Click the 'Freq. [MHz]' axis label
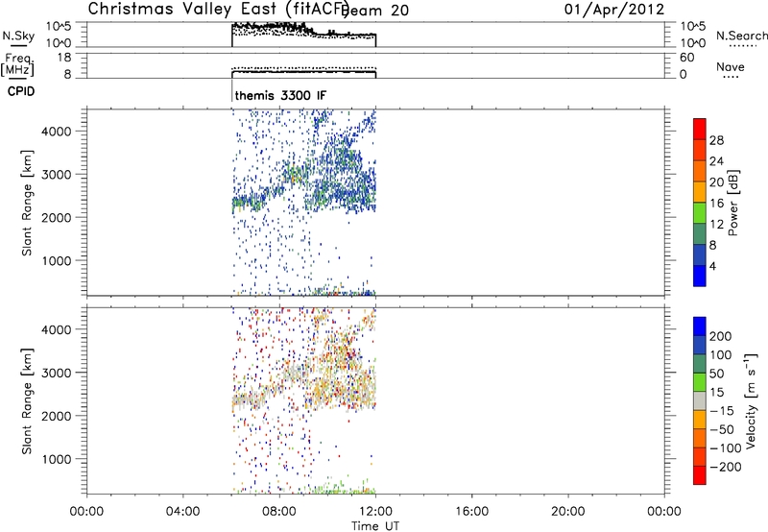 pos(18,64)
